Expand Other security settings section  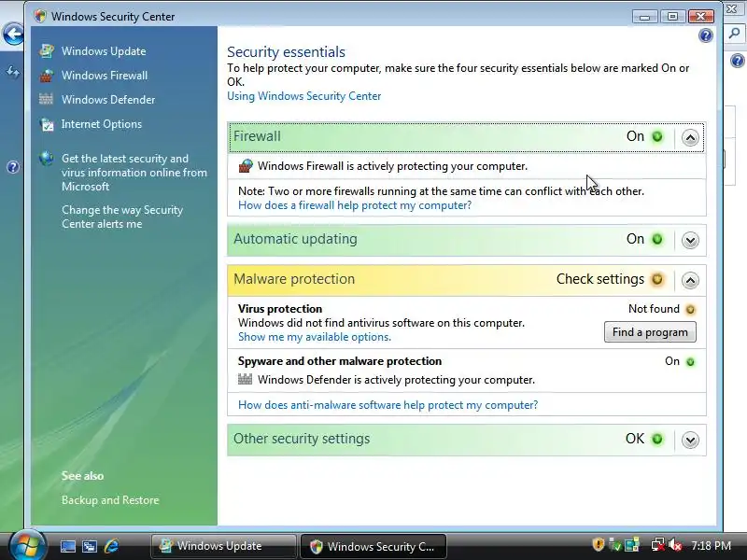[x=690, y=440]
